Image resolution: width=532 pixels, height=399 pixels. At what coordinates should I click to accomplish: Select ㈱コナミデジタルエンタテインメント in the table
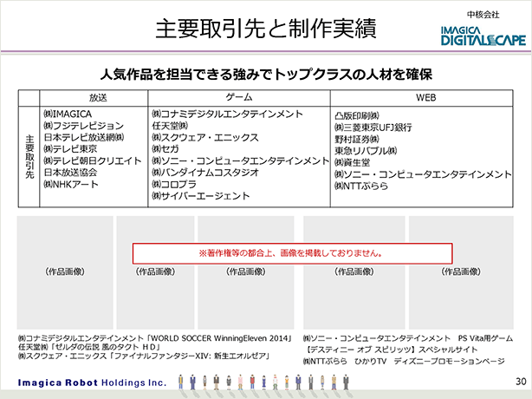(227, 114)
